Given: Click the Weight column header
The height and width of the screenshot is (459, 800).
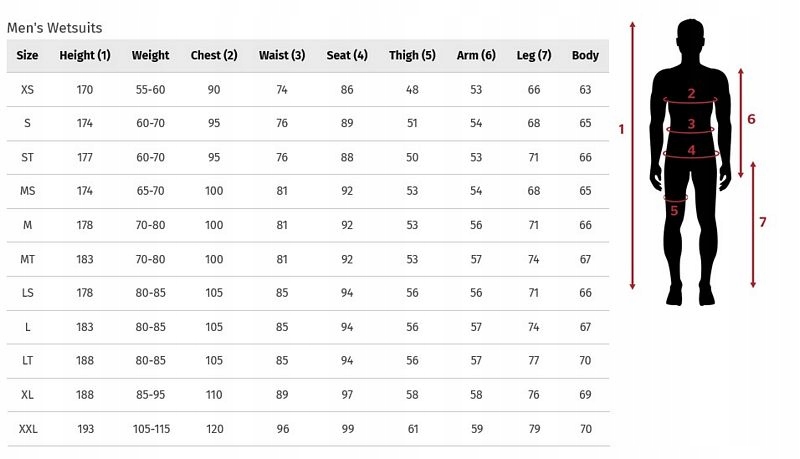Looking at the screenshot, I should click(x=151, y=56).
